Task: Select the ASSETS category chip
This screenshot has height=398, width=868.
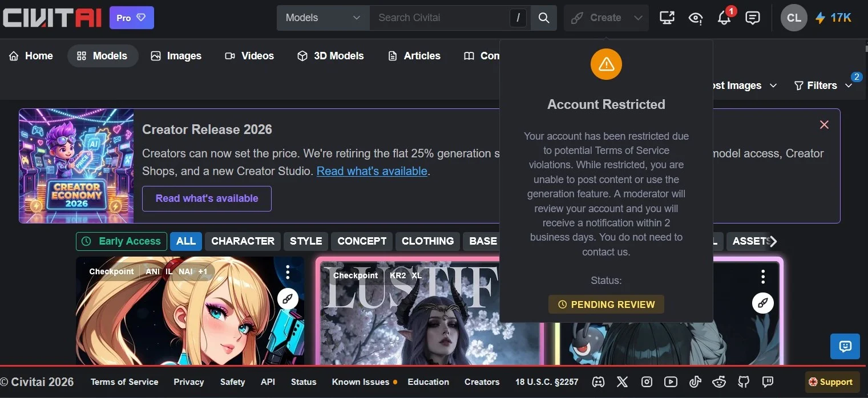Action: [x=748, y=241]
